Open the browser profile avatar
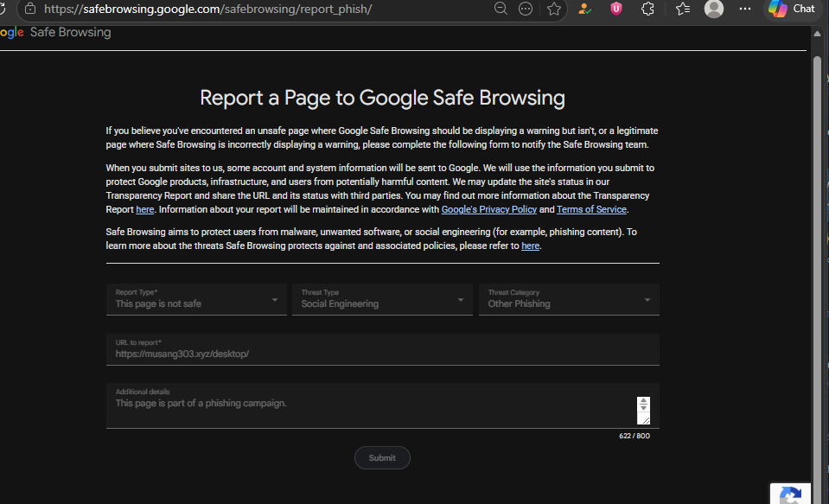The height and width of the screenshot is (504, 829). coord(714,9)
